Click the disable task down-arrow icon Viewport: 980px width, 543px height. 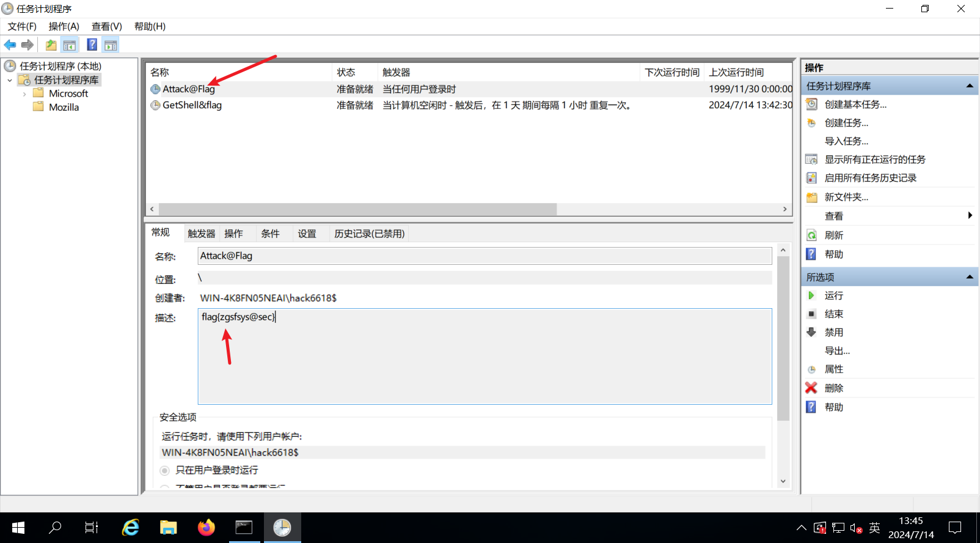click(x=811, y=332)
